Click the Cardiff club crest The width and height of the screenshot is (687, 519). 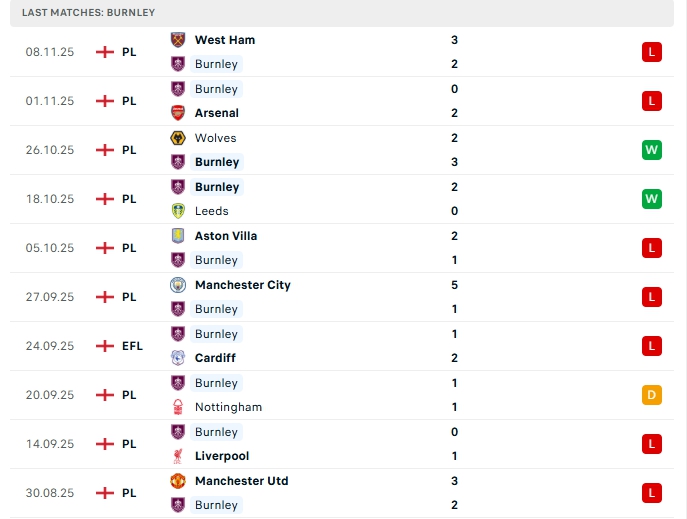tap(178, 358)
